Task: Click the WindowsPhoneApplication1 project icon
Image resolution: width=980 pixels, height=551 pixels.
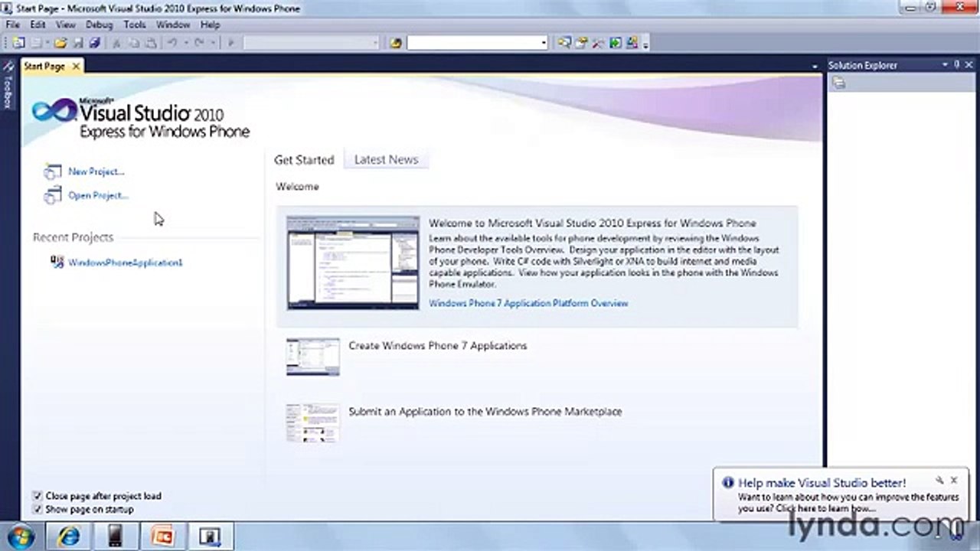Action: [x=57, y=262]
